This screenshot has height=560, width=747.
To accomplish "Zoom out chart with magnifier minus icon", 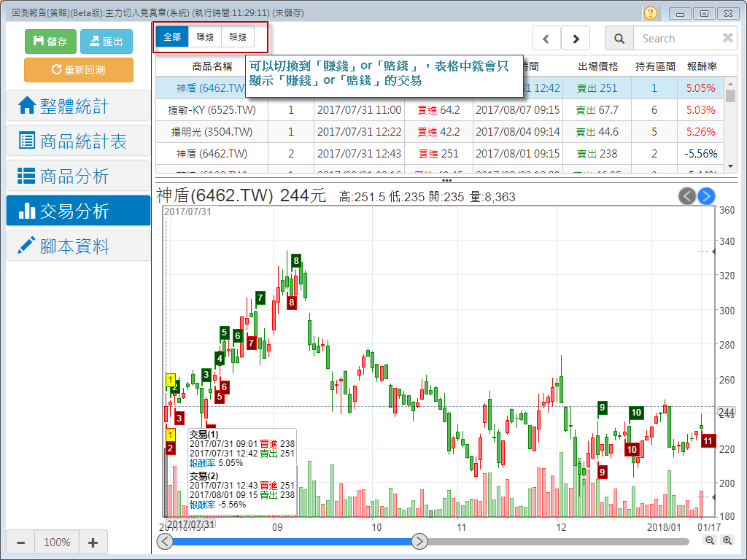I will click(x=710, y=540).
